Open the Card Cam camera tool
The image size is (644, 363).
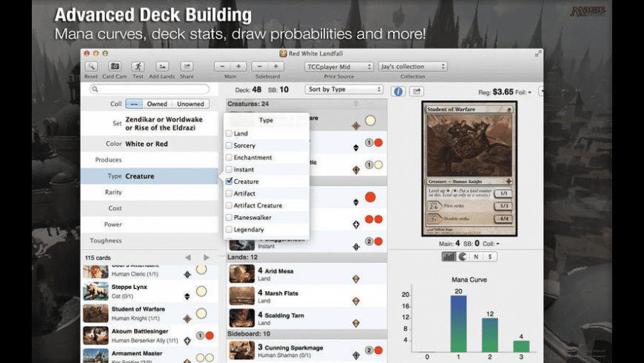(115, 67)
